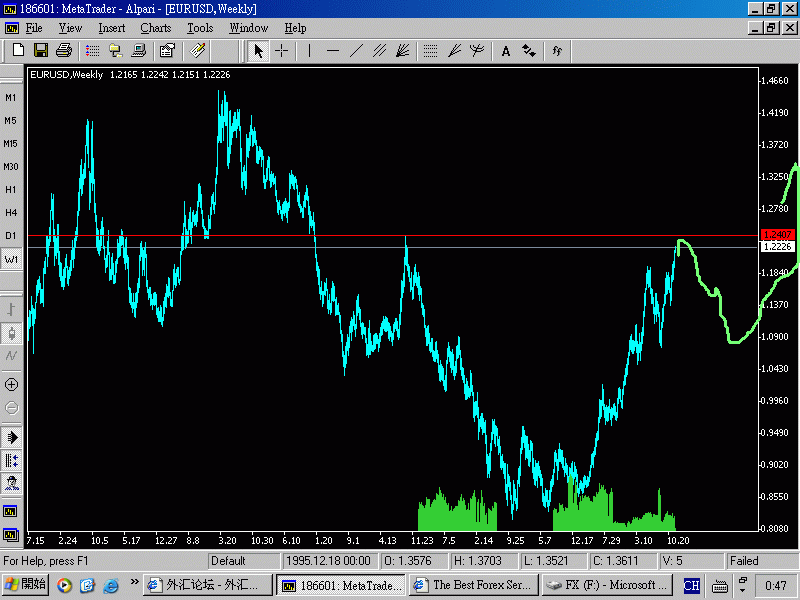
Task: Click the 1995.12.18 00:00 status bar field
Action: point(329,561)
